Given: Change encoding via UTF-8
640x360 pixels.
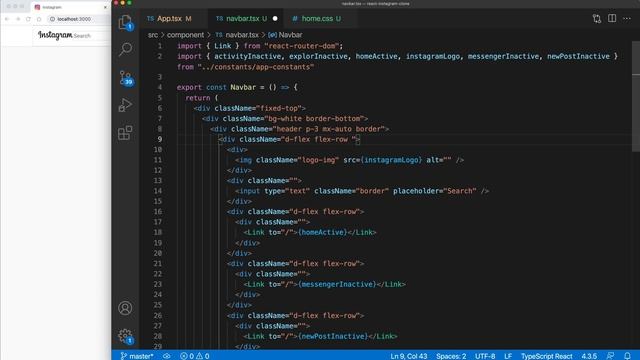Looking at the screenshot, I should coord(485,356).
